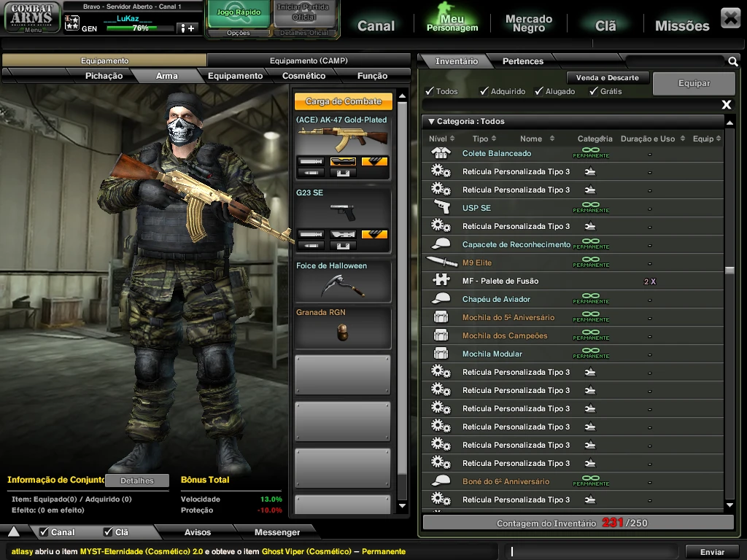
Task: Select the M9 Elite knife icon
Action: [x=441, y=262]
